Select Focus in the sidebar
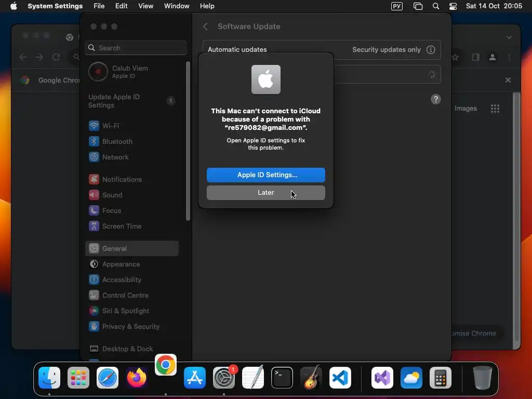532x399 pixels. point(131,211)
